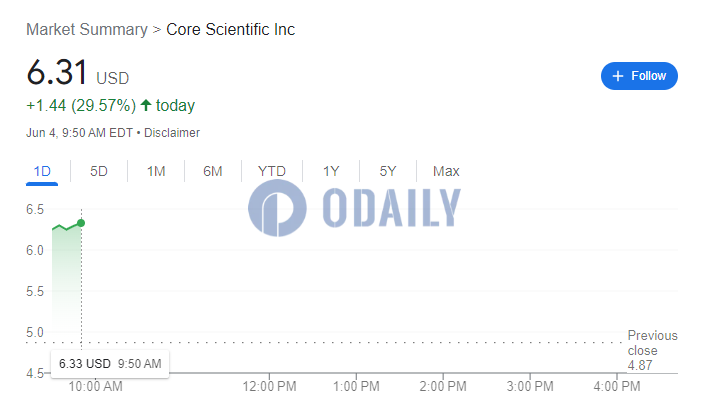The width and height of the screenshot is (709, 417).
Task: Click the ODAILY circular logo watermark
Action: click(x=277, y=208)
